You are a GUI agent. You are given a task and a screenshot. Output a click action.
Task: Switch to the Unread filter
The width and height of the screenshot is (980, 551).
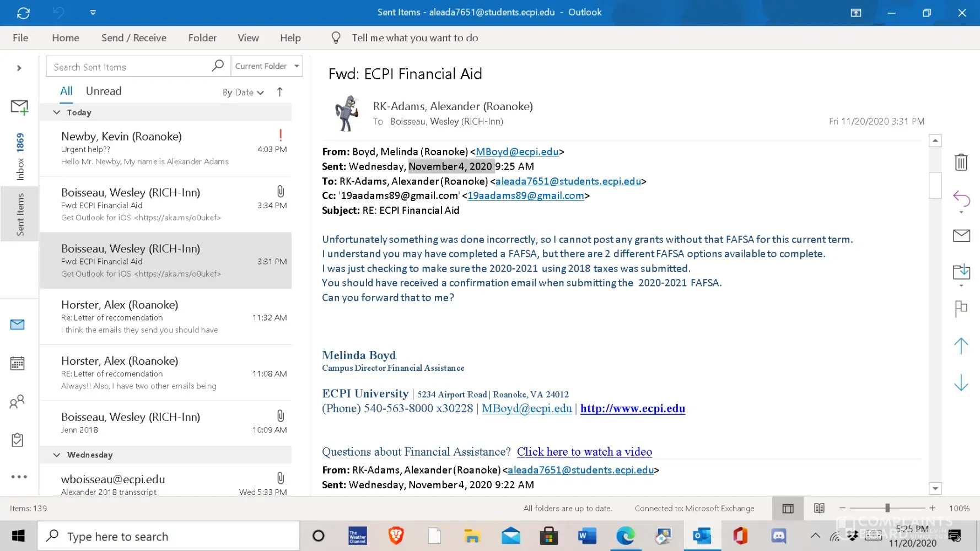tap(104, 91)
